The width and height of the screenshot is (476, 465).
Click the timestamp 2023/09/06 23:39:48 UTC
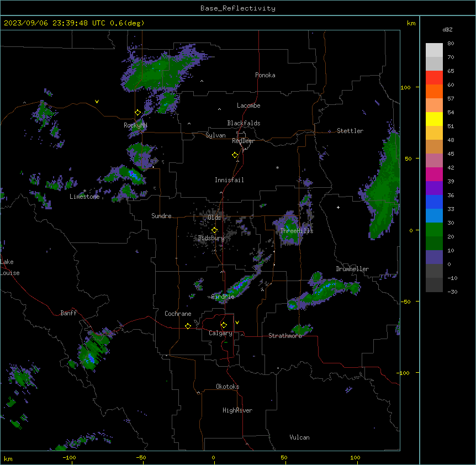pos(55,23)
